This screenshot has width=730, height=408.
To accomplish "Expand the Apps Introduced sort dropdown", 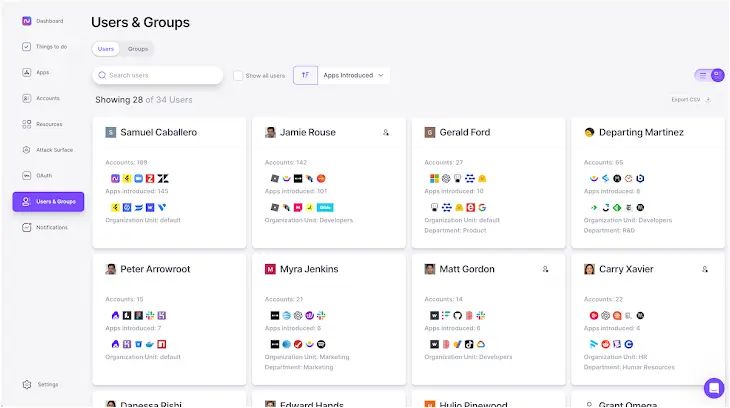I will (354, 75).
